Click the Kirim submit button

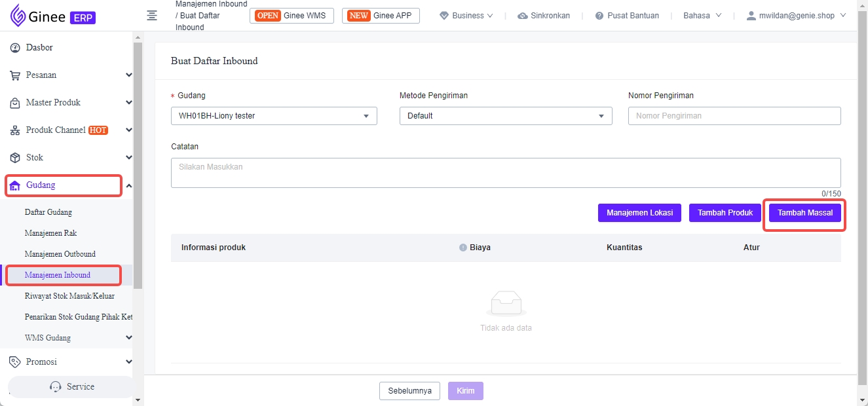(466, 391)
